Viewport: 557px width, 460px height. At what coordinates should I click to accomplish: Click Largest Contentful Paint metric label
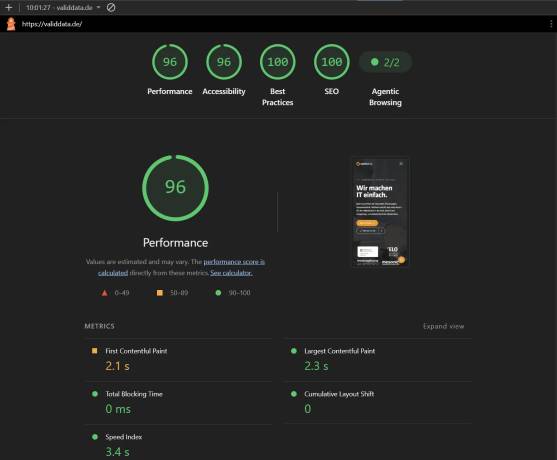point(340,351)
